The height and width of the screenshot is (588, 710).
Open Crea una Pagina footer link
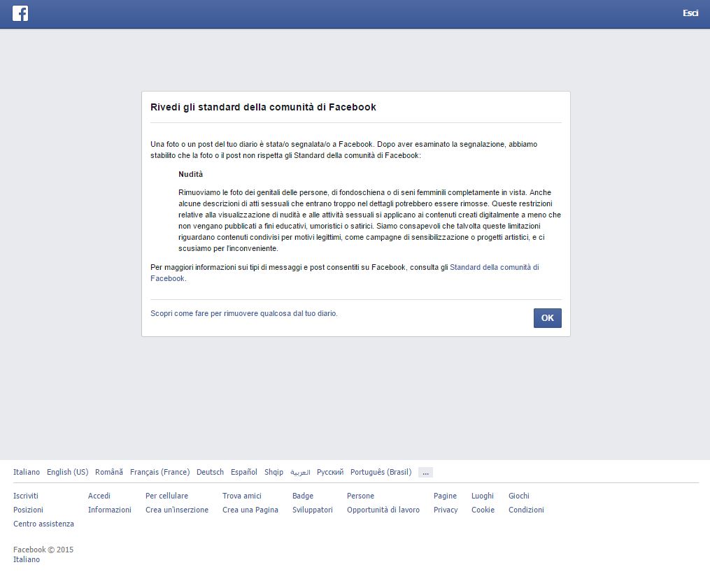250,510
